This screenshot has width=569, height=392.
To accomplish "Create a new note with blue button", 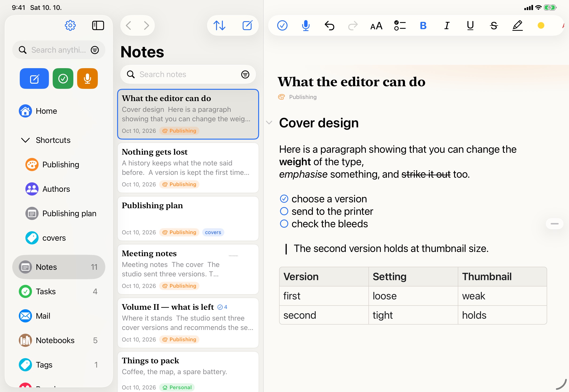I will tap(34, 78).
